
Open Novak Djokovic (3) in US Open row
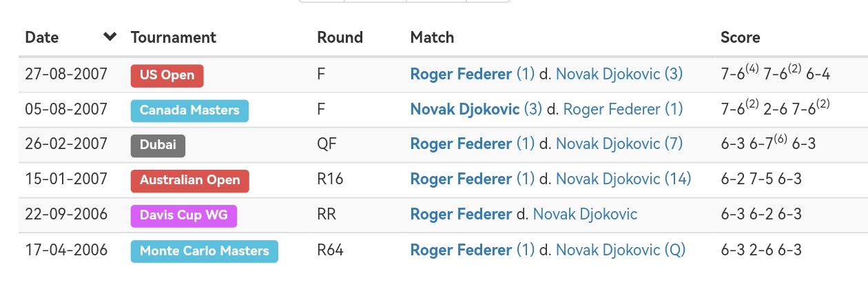point(619,75)
